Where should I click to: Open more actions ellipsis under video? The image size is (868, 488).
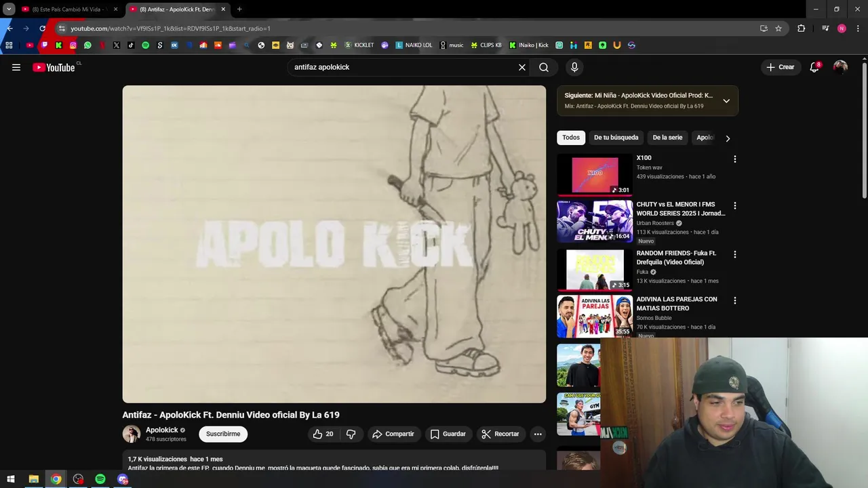[538, 434]
